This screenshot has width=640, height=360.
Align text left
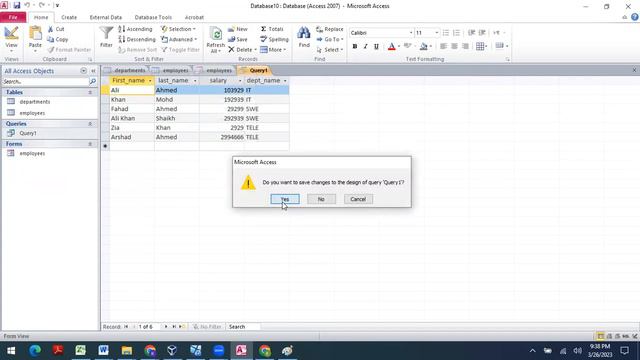[x=443, y=47]
